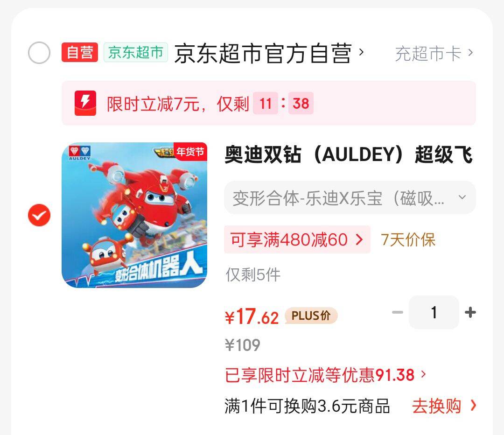Image resolution: width=504 pixels, height=435 pixels.
Task: Decrease quantity with minus button
Action: [x=398, y=312]
